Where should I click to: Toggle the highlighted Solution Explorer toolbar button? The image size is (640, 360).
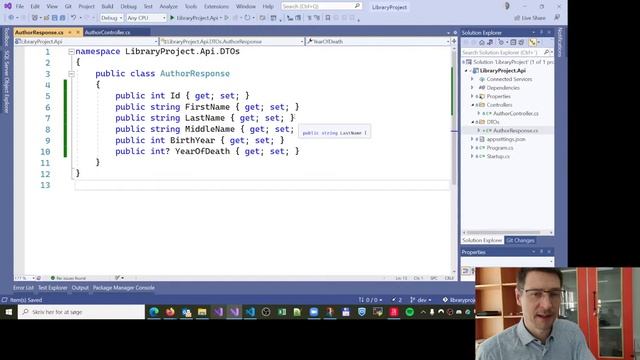coord(532,42)
